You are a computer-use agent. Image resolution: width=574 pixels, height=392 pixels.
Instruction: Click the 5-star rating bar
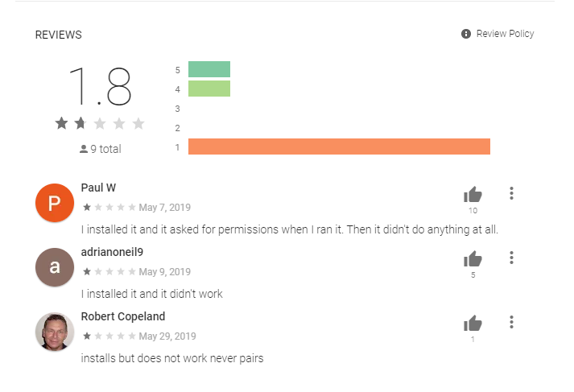click(x=209, y=69)
